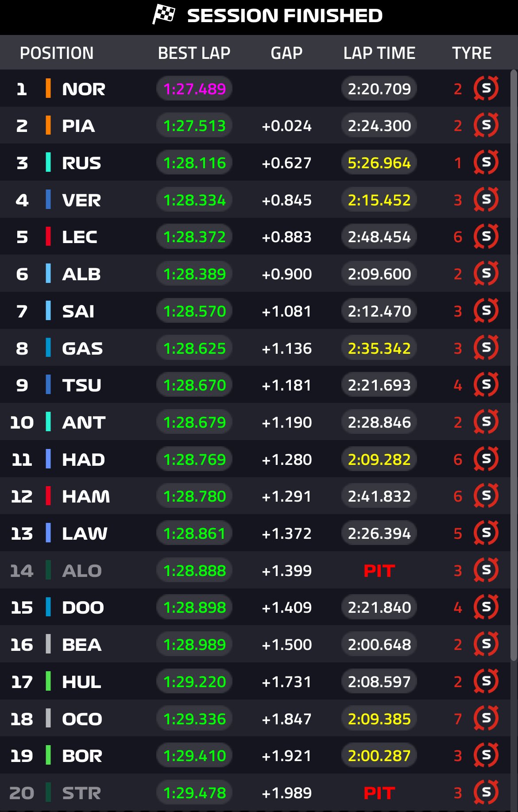Click the soft tyre icon for RUS
The height and width of the screenshot is (812, 518).
pyautogui.click(x=486, y=162)
